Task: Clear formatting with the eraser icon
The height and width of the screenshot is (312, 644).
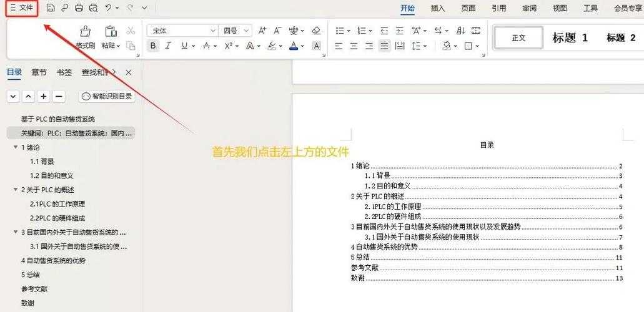Action: tap(316, 31)
